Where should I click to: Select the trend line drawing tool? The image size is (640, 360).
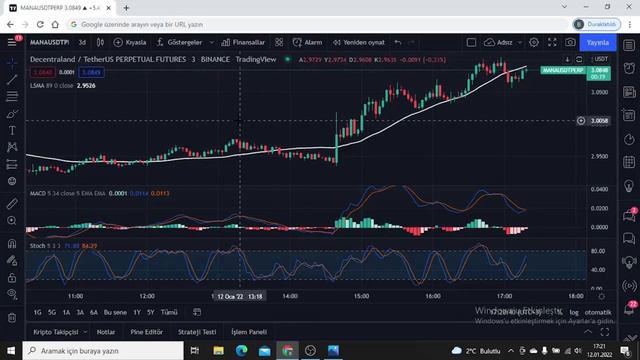tap(12, 80)
